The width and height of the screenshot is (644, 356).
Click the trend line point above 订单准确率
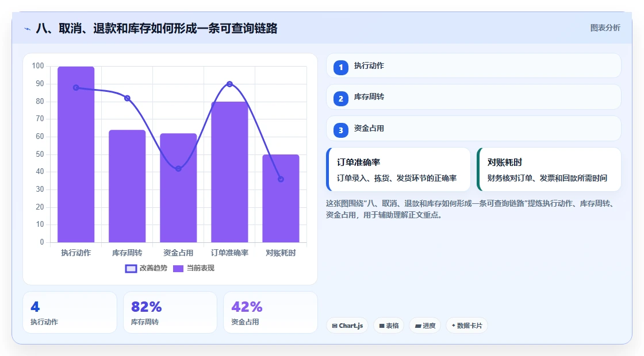point(229,84)
